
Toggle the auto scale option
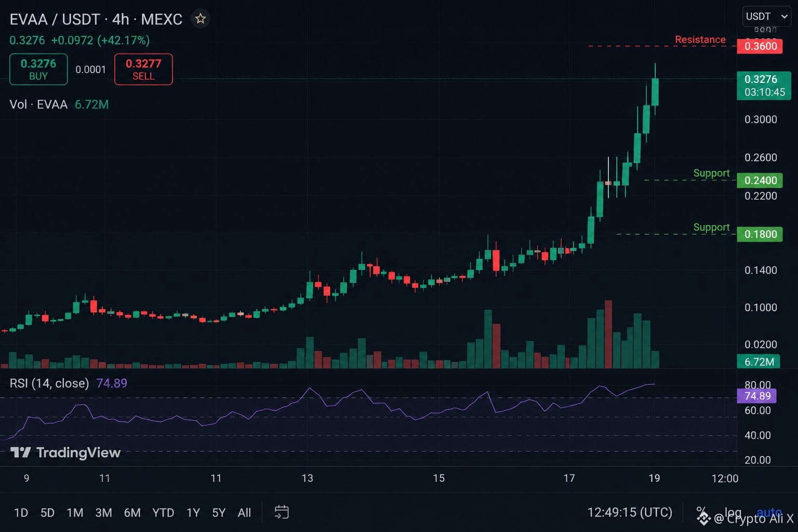click(x=769, y=512)
